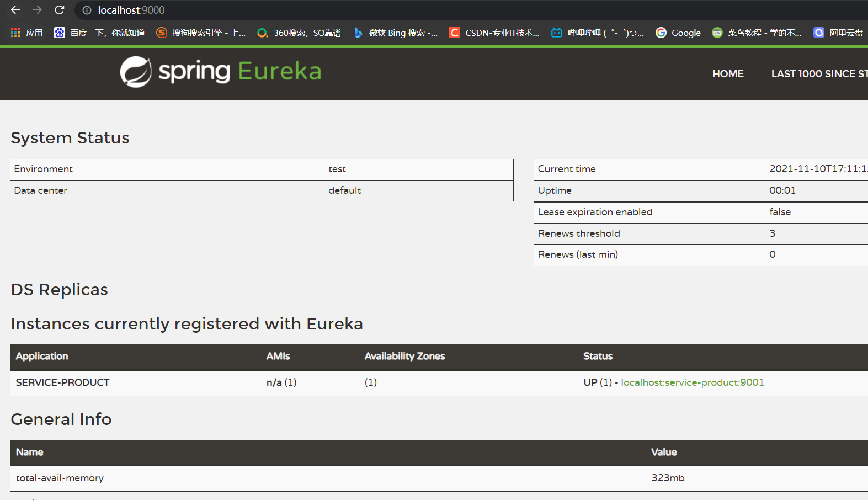Go back with the browser back arrow

click(x=15, y=10)
